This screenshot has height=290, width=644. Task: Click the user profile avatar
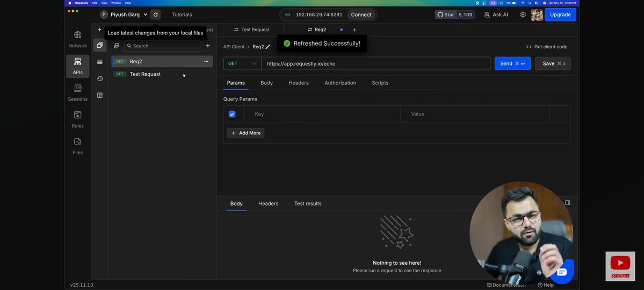click(537, 15)
